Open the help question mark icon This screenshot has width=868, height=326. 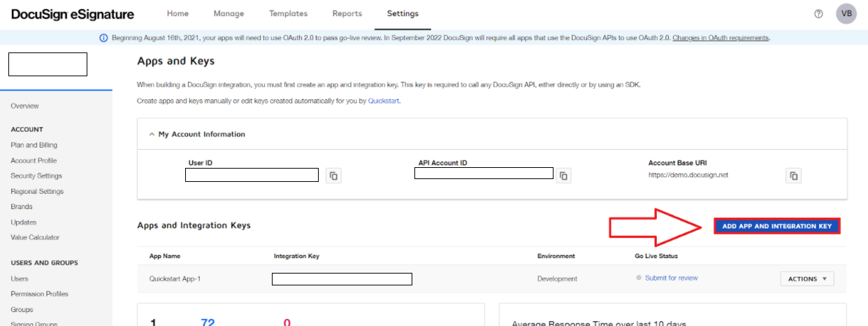click(x=818, y=14)
